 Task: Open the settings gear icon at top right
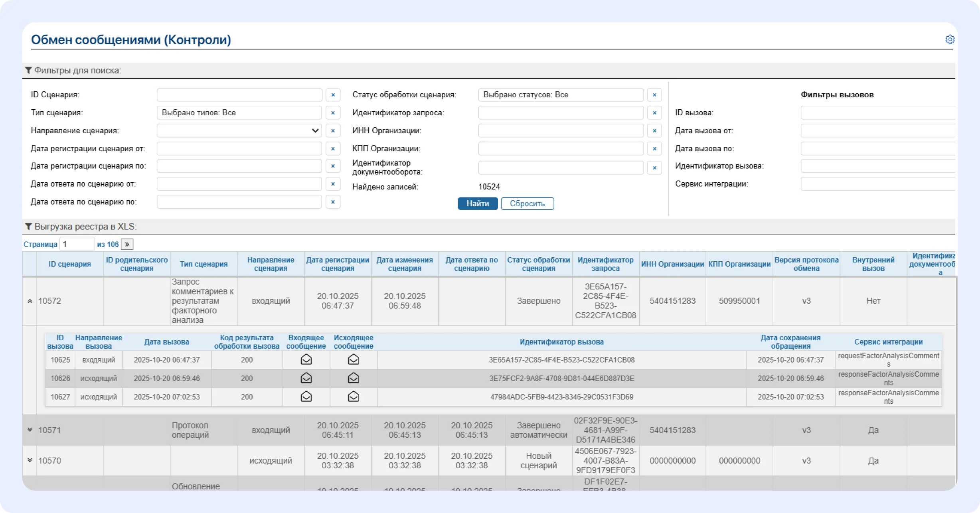tap(950, 39)
